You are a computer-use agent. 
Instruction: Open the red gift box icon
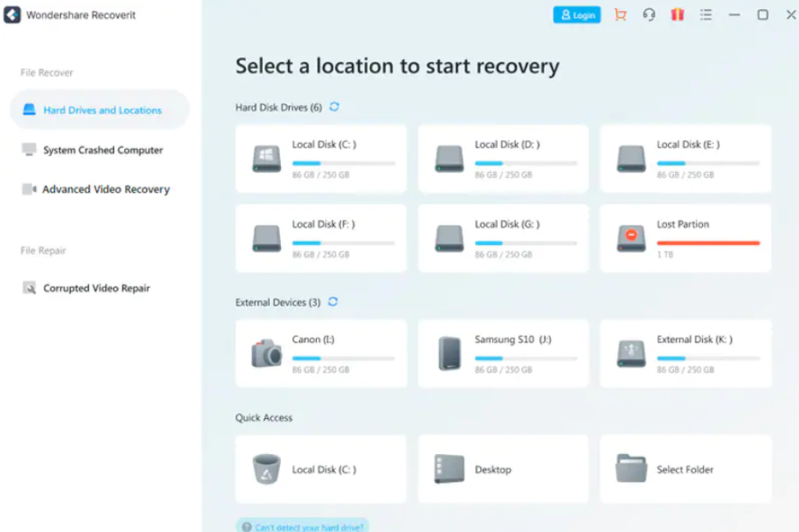pos(677,15)
